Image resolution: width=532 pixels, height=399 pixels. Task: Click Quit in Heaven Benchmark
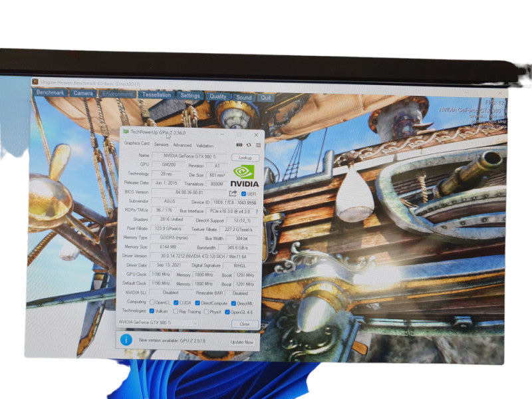[x=265, y=98]
